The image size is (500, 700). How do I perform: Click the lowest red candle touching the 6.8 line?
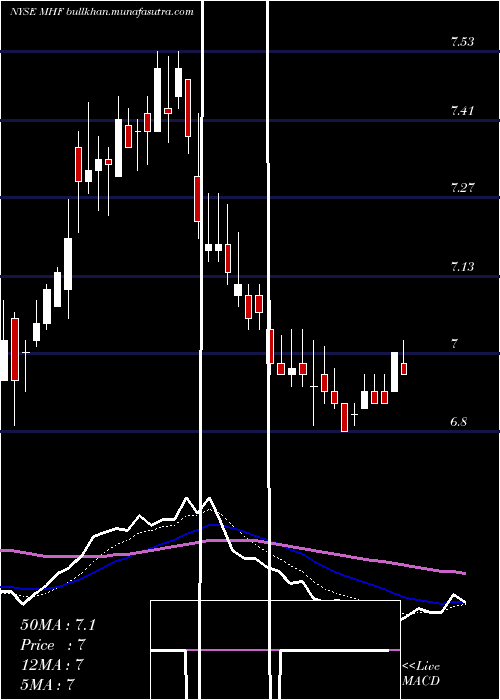point(345,417)
